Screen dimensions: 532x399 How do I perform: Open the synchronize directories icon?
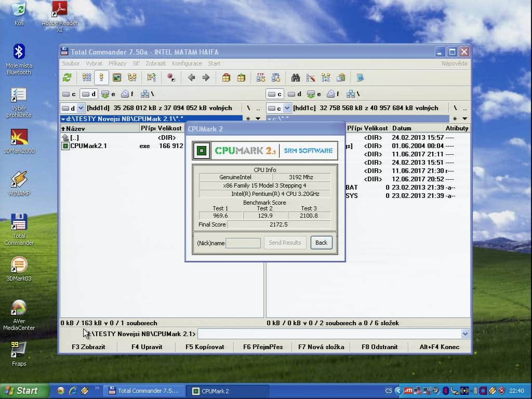[x=326, y=78]
